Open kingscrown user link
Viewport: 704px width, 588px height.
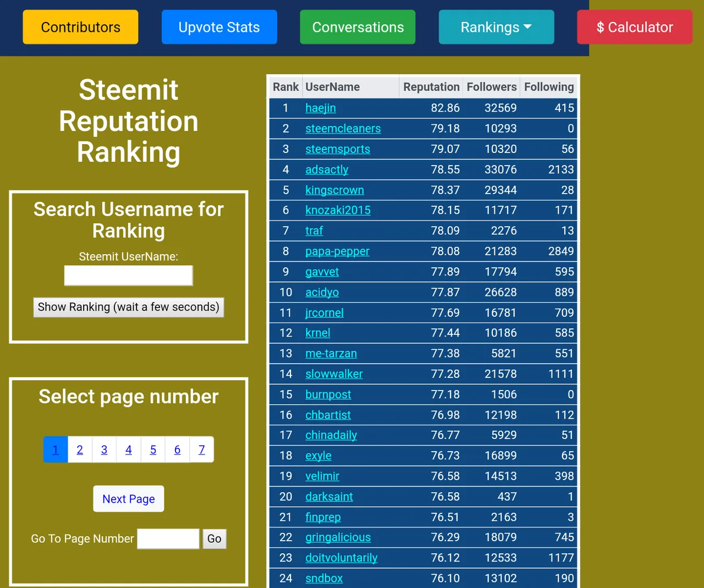pyautogui.click(x=334, y=190)
